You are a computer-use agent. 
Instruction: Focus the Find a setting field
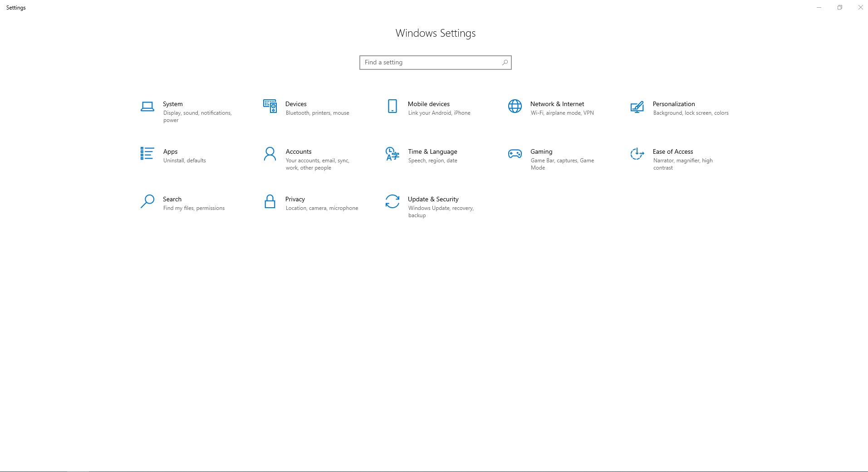point(436,63)
